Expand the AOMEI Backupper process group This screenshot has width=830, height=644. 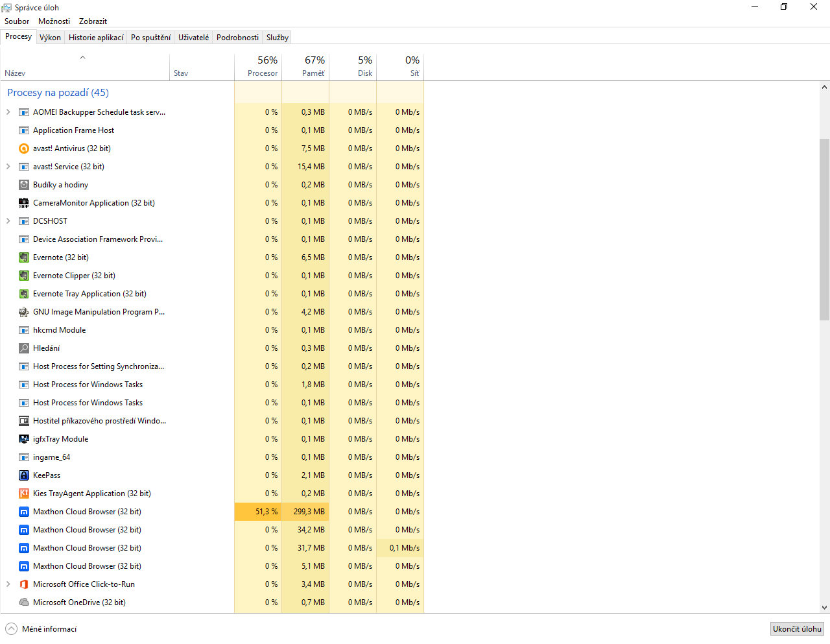point(8,112)
